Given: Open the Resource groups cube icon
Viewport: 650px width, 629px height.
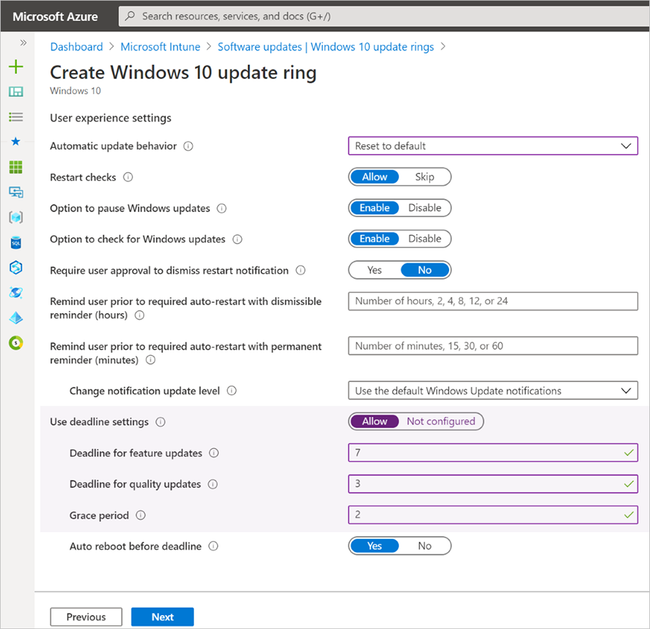Looking at the screenshot, I should 16,217.
